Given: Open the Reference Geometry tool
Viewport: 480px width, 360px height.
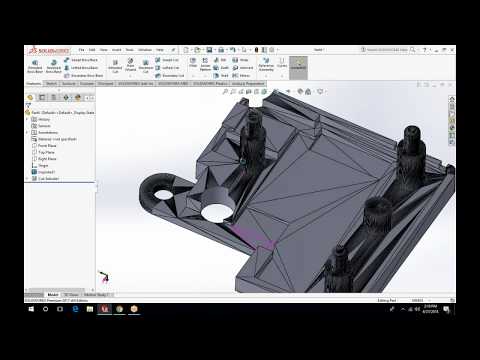Looking at the screenshot, I should tap(266, 64).
